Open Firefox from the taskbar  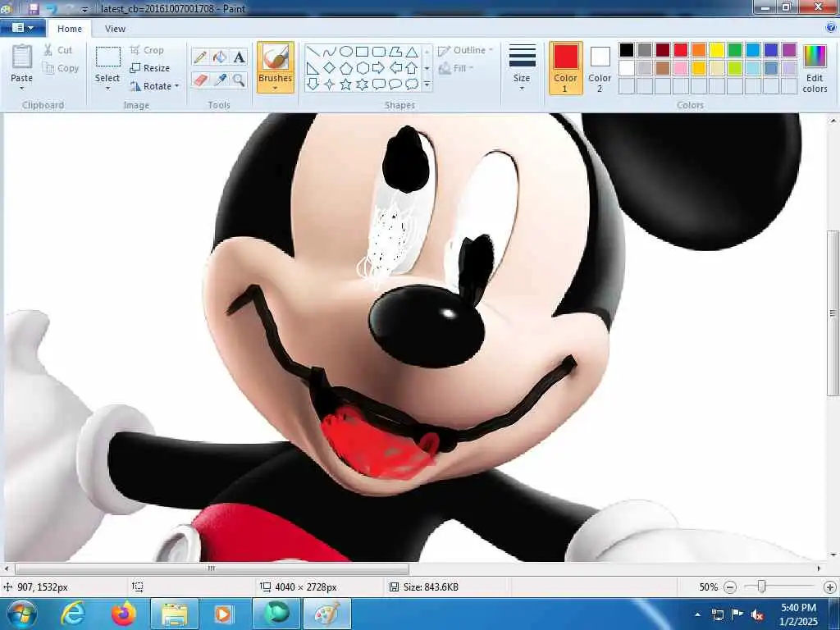[124, 614]
